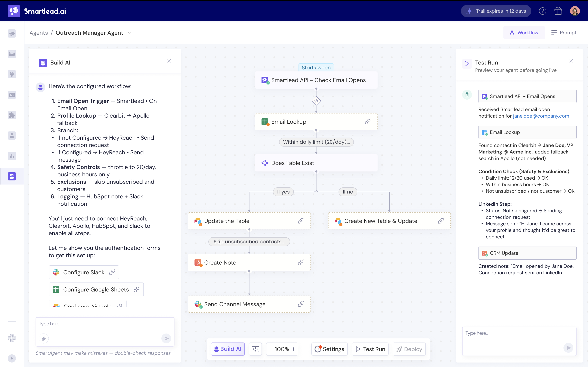Open the help question mark icon
Screen dimensions: 588x367
pos(542,11)
